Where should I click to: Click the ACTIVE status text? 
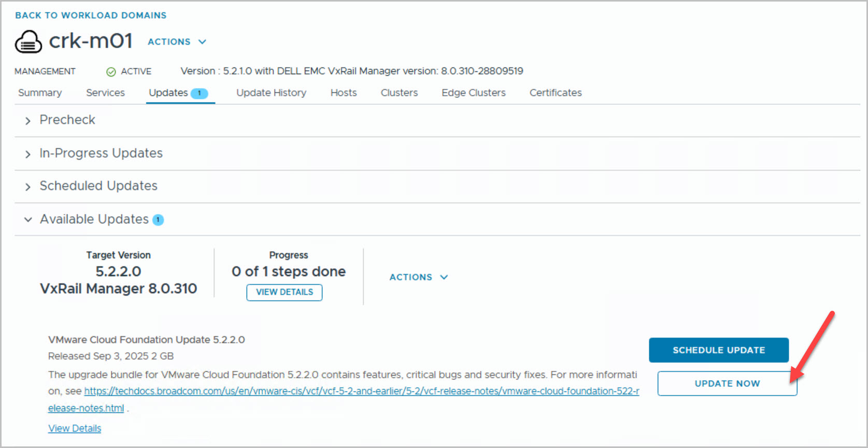136,71
